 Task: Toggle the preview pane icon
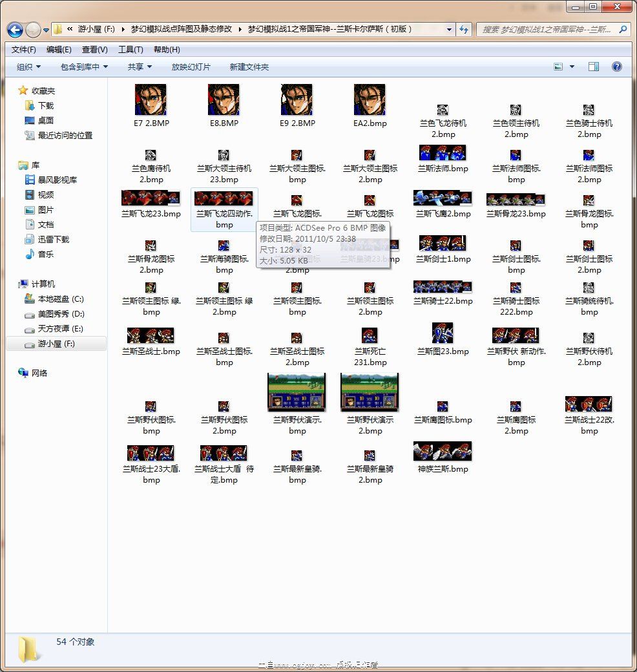[x=593, y=67]
